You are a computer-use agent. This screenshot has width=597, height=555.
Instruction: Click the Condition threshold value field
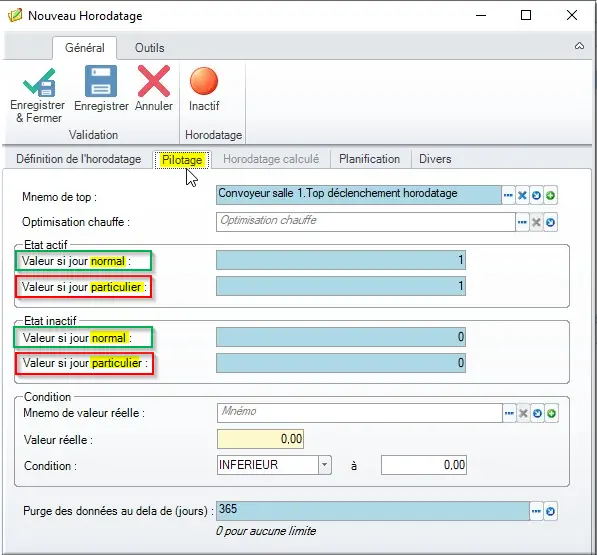[424, 465]
